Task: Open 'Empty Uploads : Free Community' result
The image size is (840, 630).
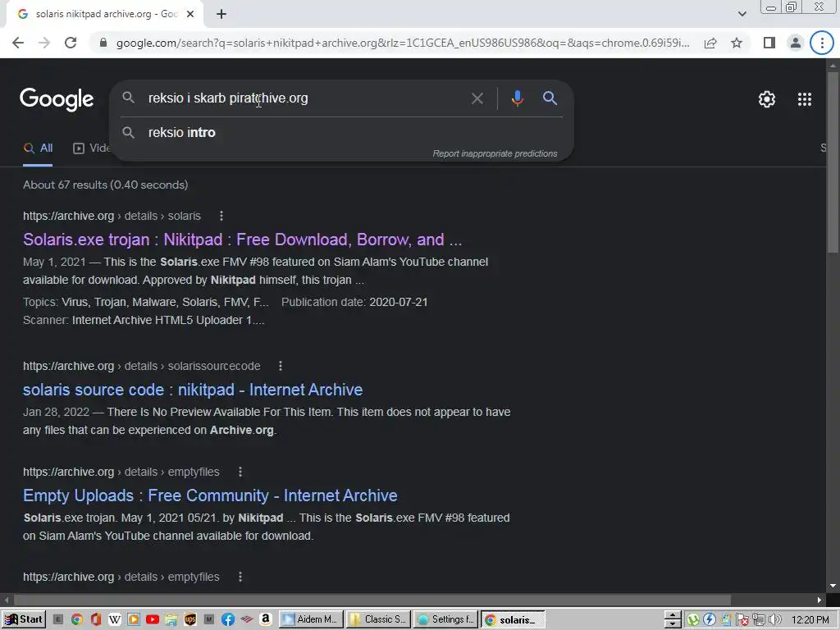Action: pos(210,495)
